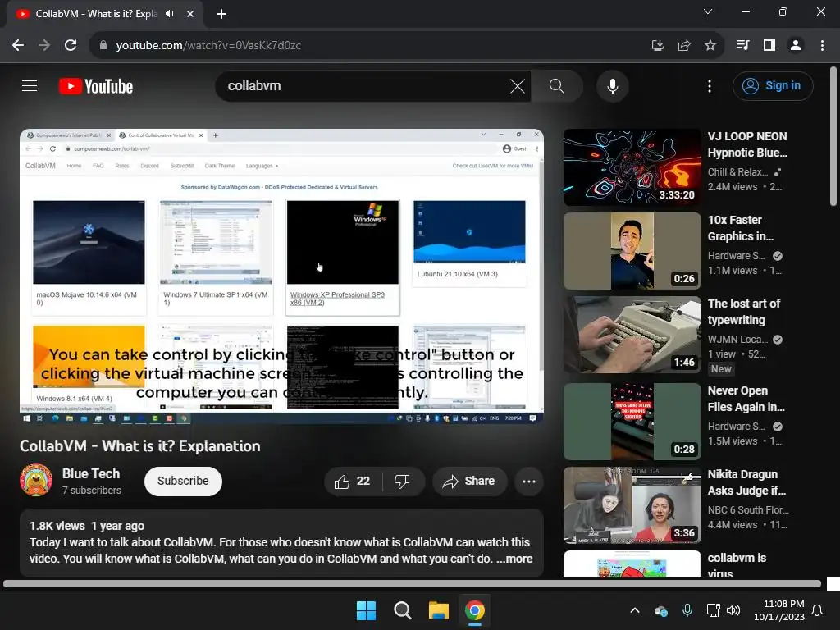Share the CollabVM video
The image size is (840, 630).
pyautogui.click(x=469, y=481)
